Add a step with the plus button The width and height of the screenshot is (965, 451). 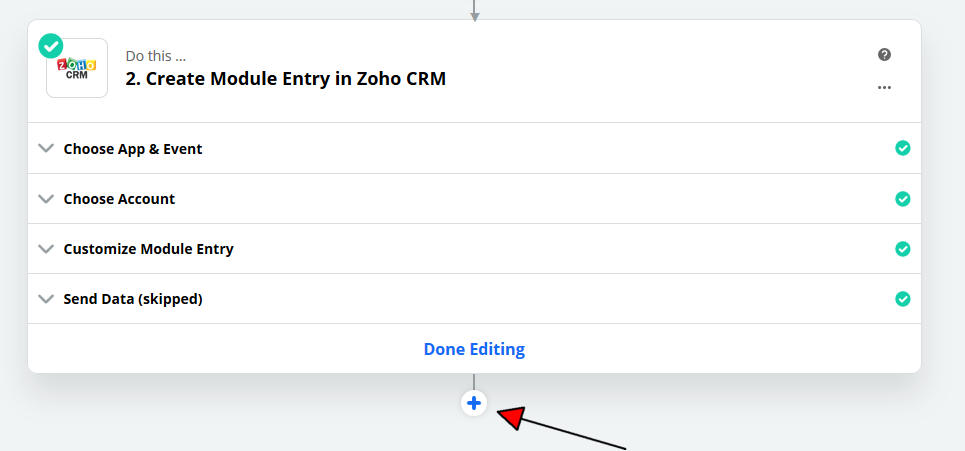(474, 403)
